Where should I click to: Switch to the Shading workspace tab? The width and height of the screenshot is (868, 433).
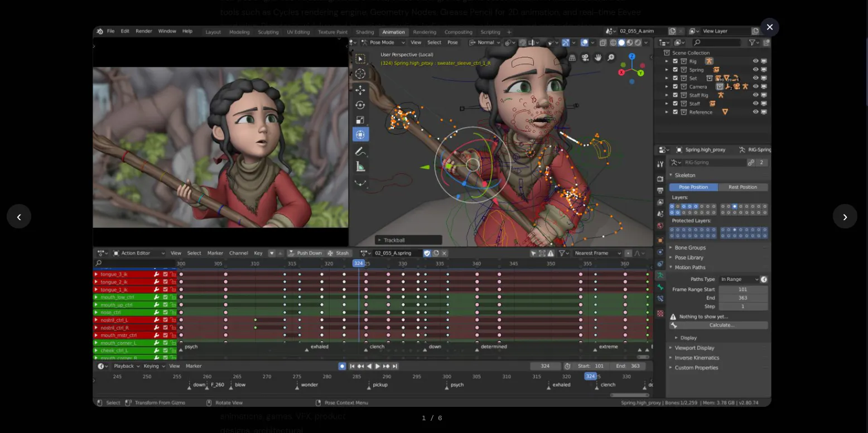pos(365,32)
